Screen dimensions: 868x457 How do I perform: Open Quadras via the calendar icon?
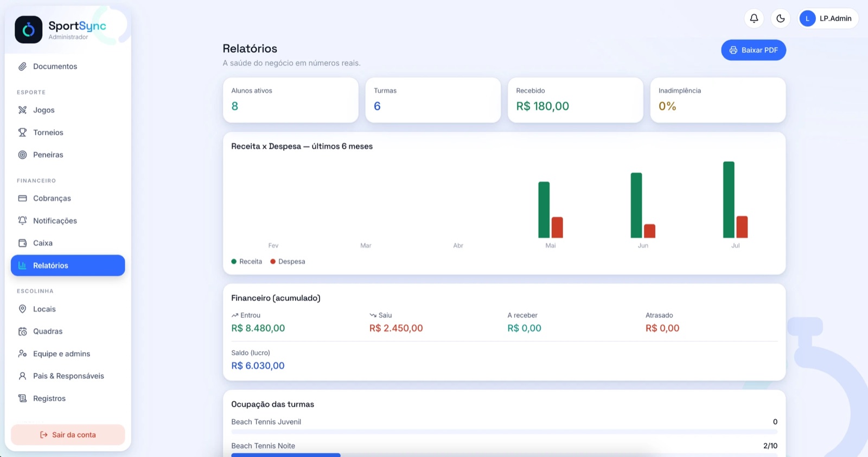coord(22,332)
